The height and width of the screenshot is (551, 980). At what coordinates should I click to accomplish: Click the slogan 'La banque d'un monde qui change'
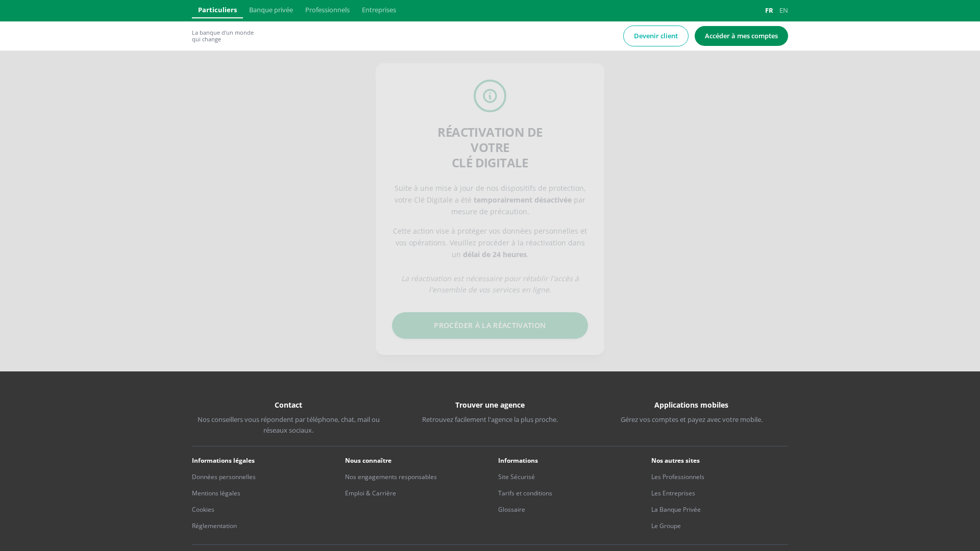[x=223, y=36]
